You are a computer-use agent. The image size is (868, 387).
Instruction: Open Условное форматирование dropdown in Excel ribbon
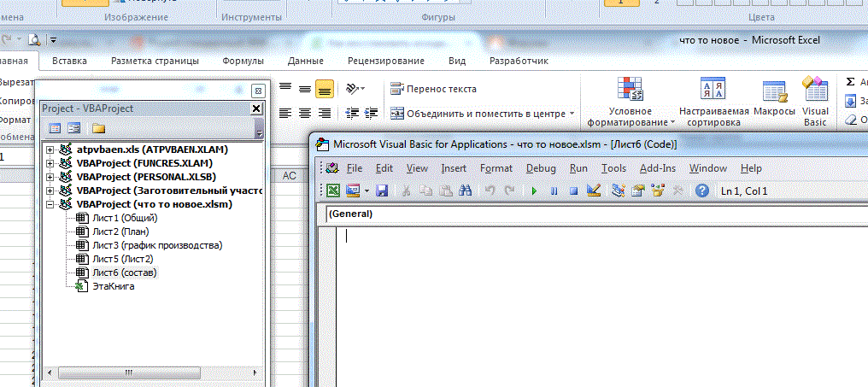[x=630, y=102]
